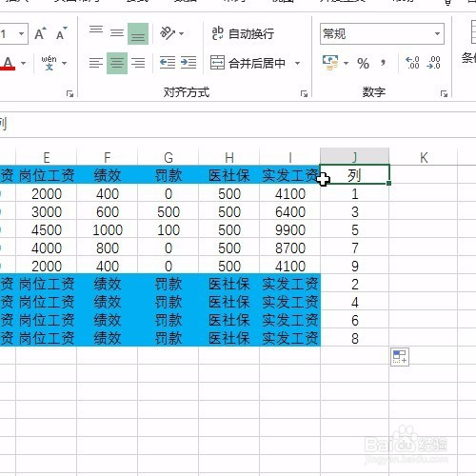Select column F header

[x=108, y=157]
